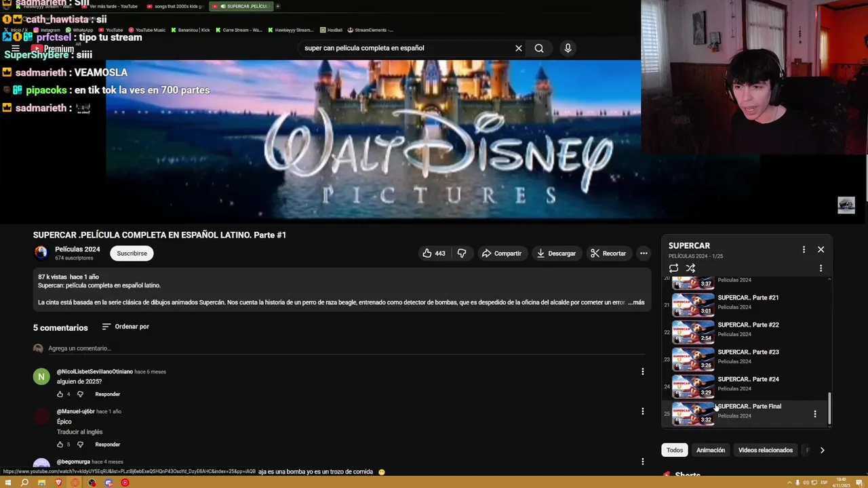The height and width of the screenshot is (488, 868).
Task: Clear the YouTube search box text
Action: pyautogui.click(x=519, y=48)
